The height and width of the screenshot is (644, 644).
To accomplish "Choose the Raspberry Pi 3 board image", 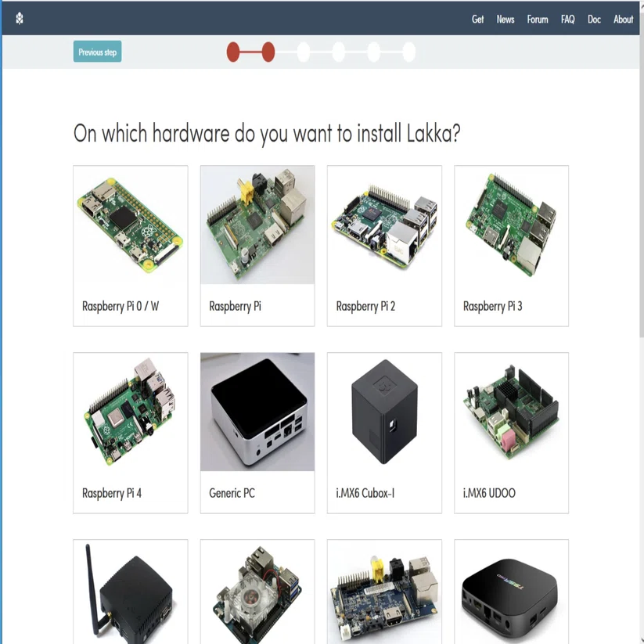I will pos(511,225).
